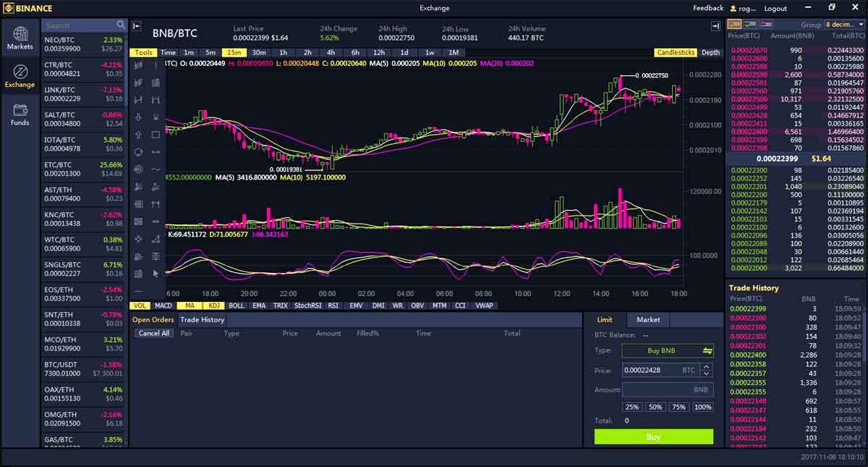Select the concentric circles Fibonacci tool
The image size is (868, 467).
(138, 169)
